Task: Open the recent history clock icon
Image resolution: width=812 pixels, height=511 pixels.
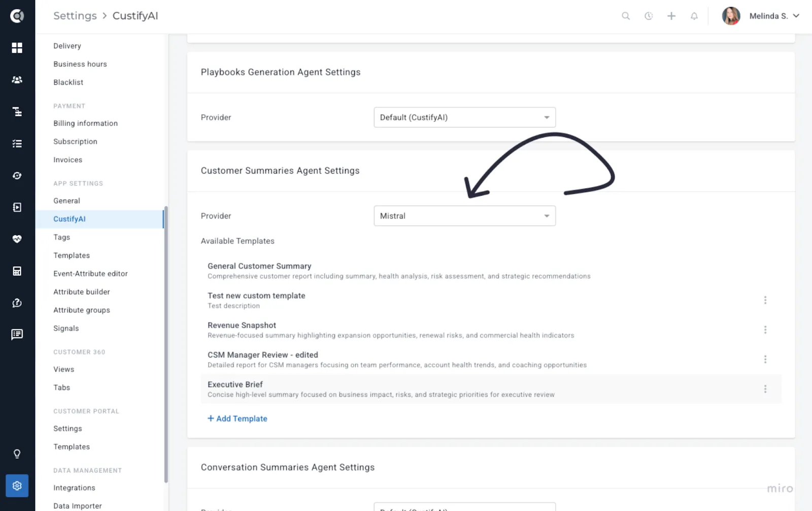Action: coord(649,16)
